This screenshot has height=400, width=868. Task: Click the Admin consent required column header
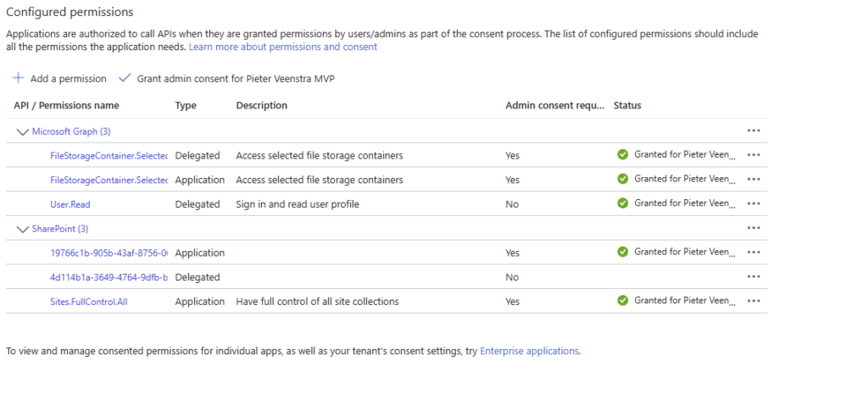(555, 106)
